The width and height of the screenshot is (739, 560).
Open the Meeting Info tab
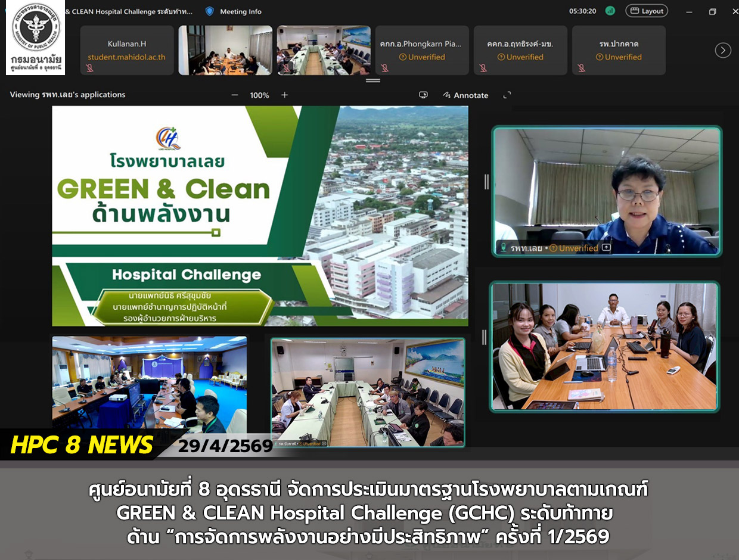[240, 11]
